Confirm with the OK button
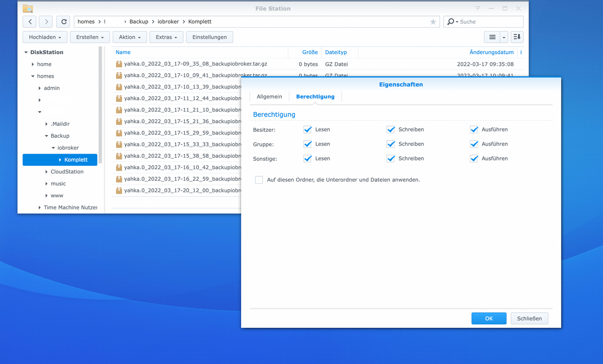The height and width of the screenshot is (364, 603). (x=488, y=318)
